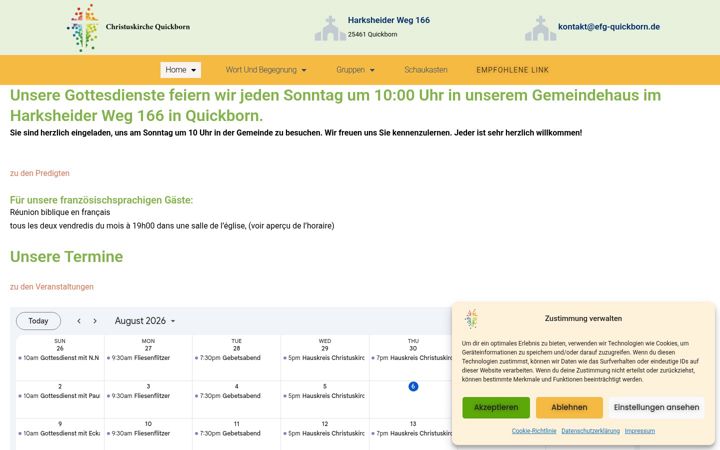Select highlighted date 6 in calendar
This screenshot has height=450, width=720.
click(x=413, y=386)
